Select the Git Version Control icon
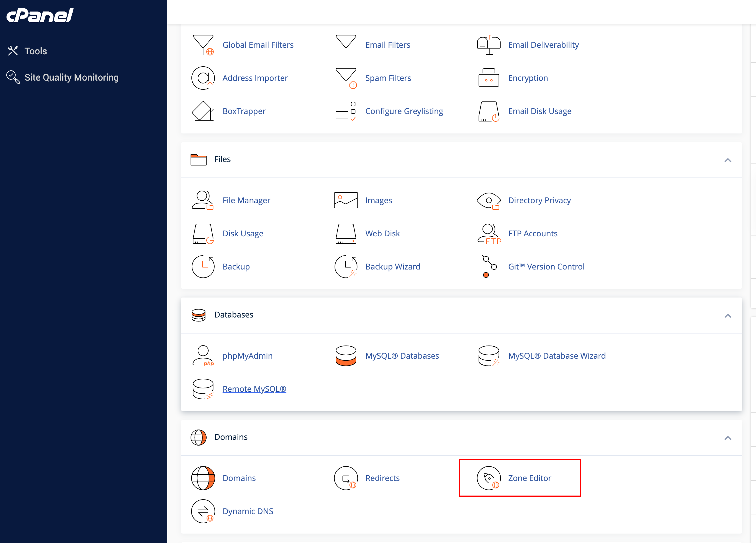The width and height of the screenshot is (756, 543). pos(489,266)
